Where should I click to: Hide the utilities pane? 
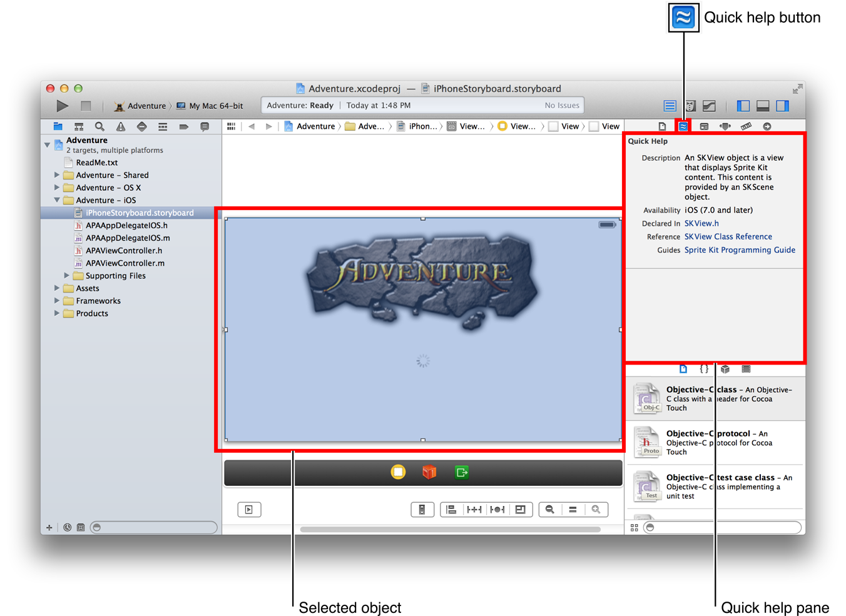(x=782, y=106)
